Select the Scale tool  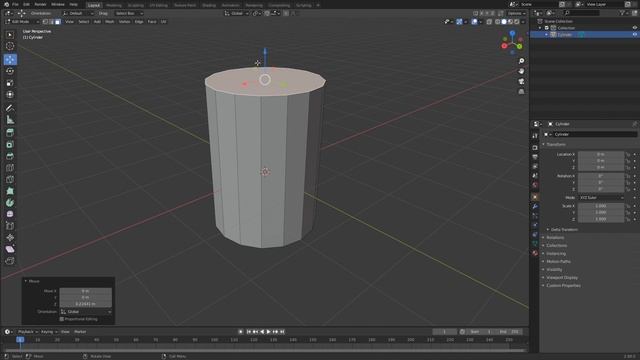[x=10, y=83]
